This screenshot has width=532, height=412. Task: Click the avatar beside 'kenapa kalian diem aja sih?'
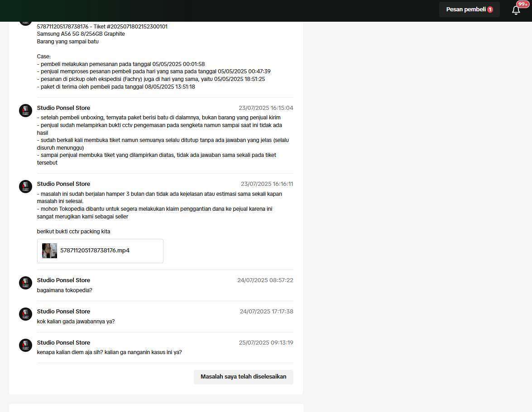25,345
